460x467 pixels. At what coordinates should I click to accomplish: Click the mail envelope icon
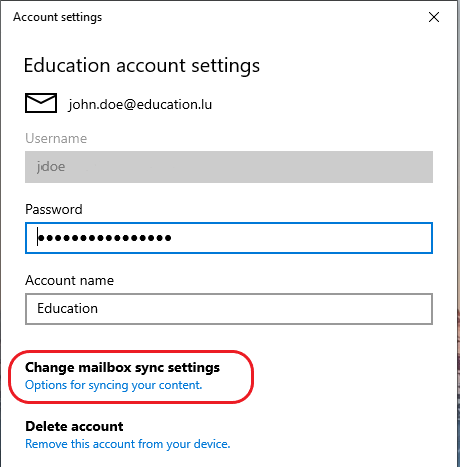tap(41, 103)
